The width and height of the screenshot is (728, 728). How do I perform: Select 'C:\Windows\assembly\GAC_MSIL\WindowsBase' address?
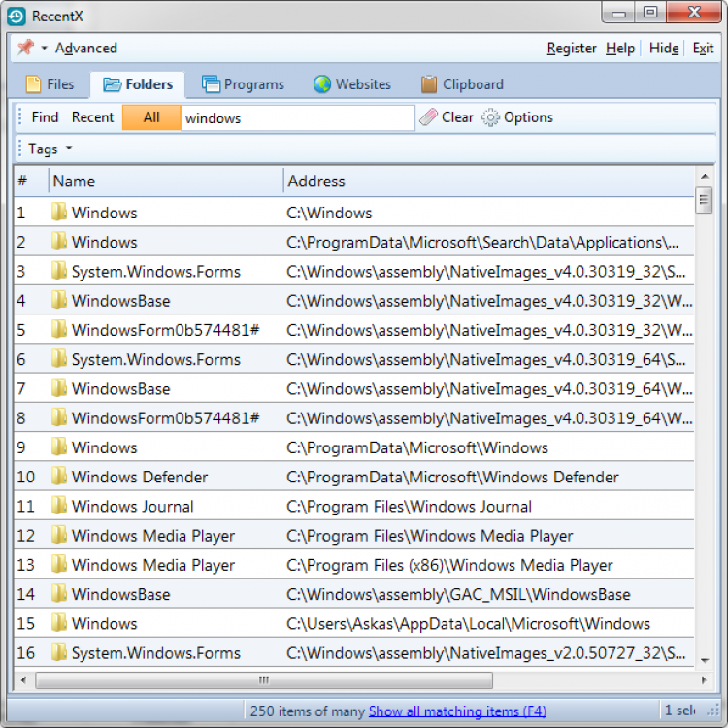click(x=458, y=594)
